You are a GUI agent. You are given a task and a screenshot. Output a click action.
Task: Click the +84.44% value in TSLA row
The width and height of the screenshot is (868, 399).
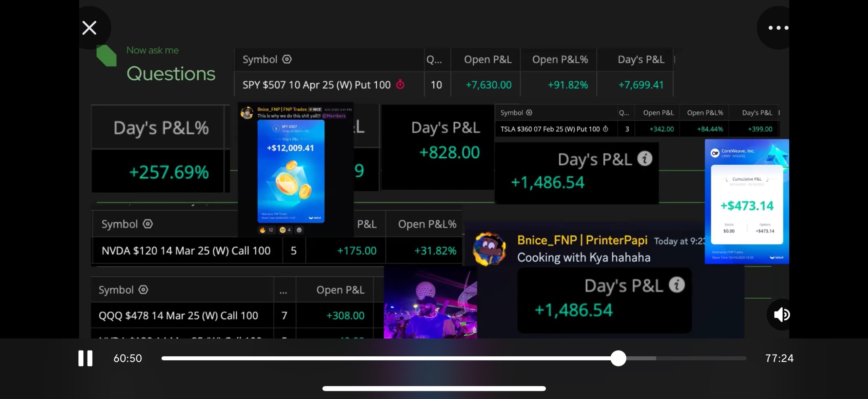click(x=710, y=129)
